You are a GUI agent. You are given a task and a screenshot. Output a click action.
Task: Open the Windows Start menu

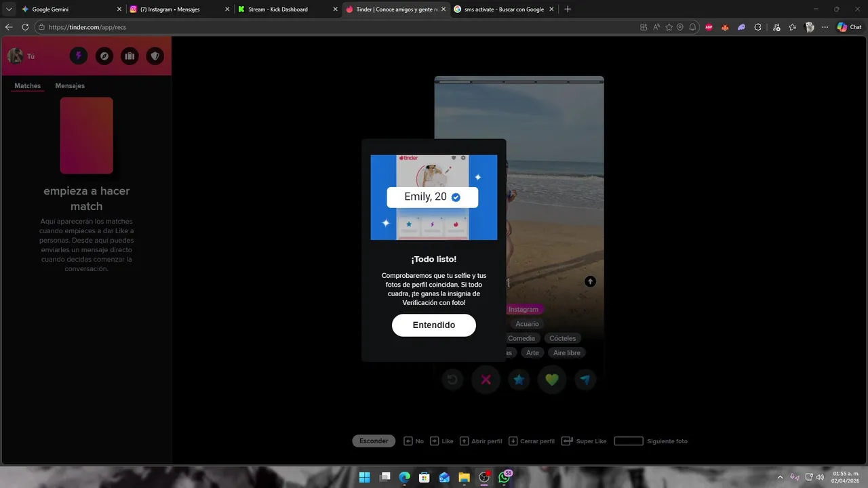point(364,477)
